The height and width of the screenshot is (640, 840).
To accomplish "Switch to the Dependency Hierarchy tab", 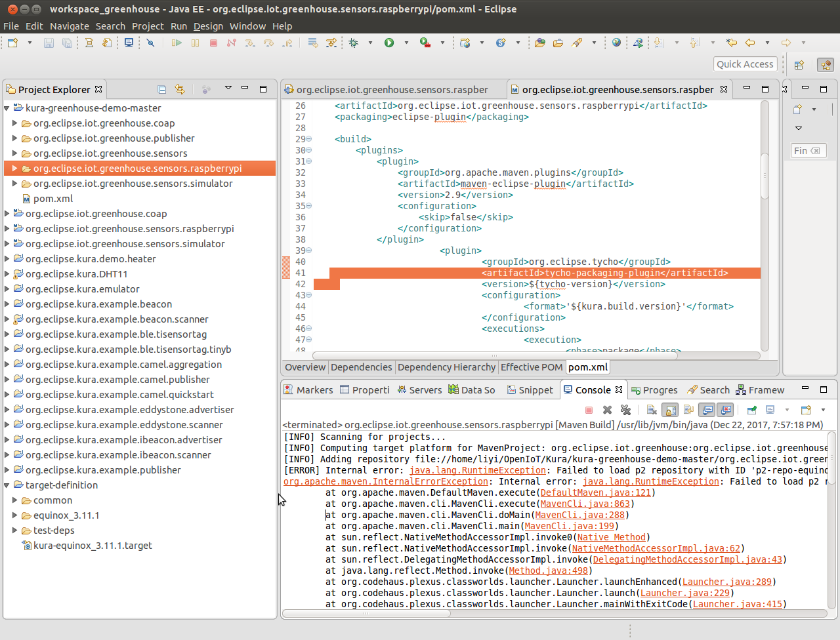I will (446, 367).
